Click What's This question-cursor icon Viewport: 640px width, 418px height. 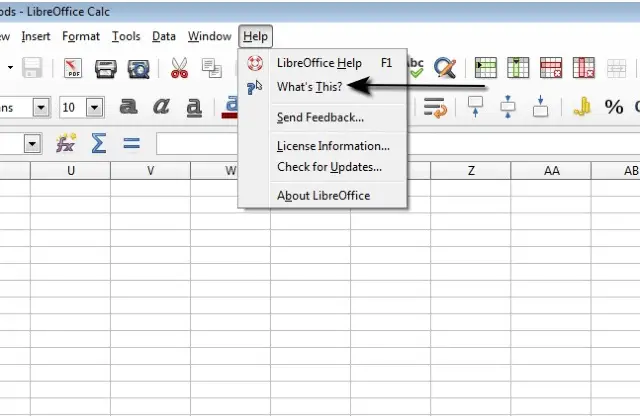[x=254, y=87]
